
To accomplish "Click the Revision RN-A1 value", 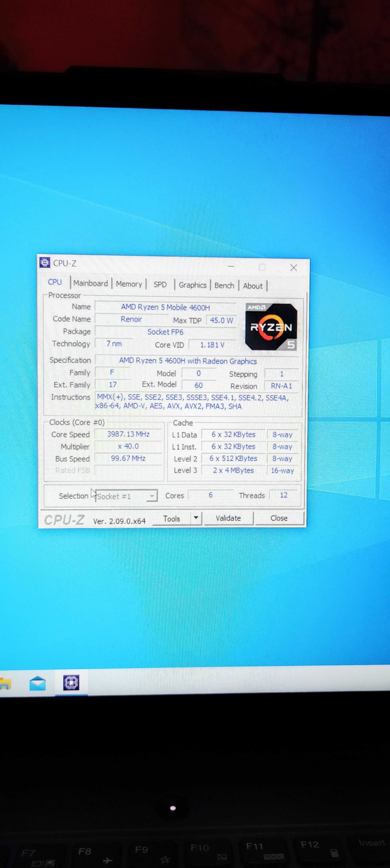I will tap(281, 386).
